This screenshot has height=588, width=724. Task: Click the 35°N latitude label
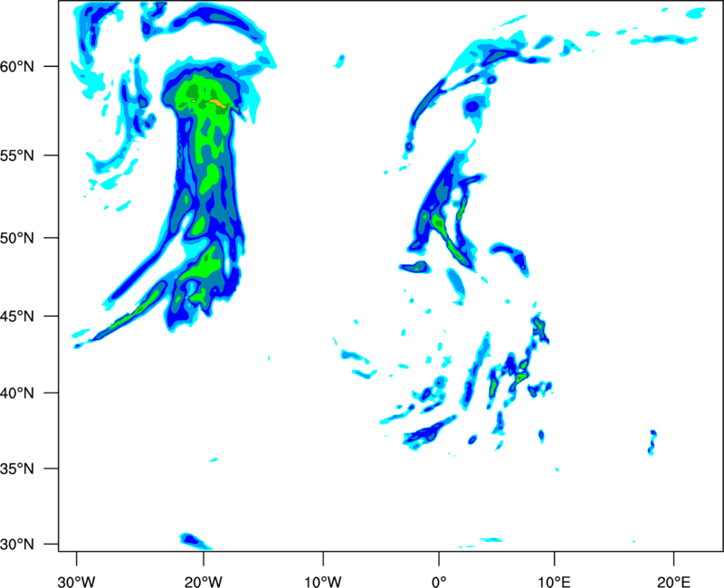click(x=17, y=469)
